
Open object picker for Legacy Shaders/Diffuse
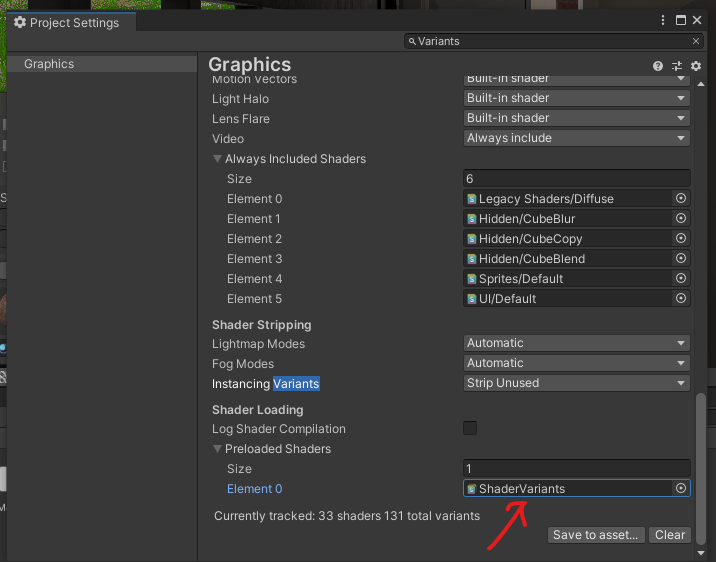click(x=681, y=198)
